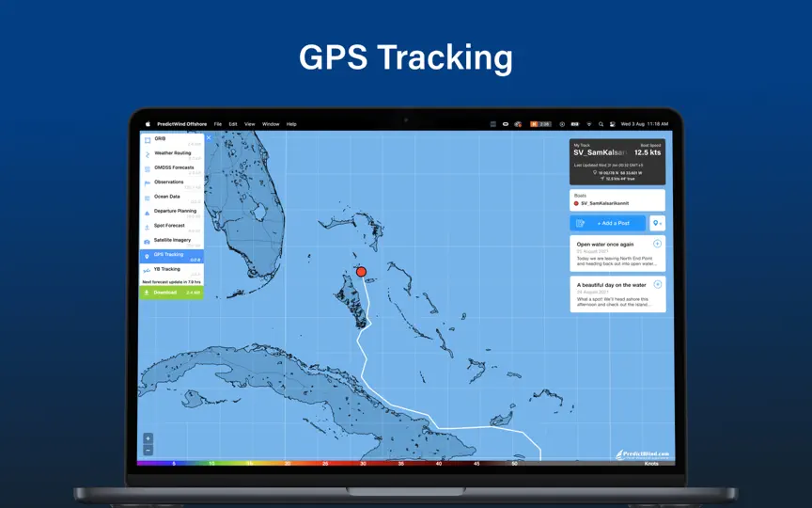This screenshot has width=812, height=508.
Task: Open Departure Planning in the sidebar
Action: [171, 213]
